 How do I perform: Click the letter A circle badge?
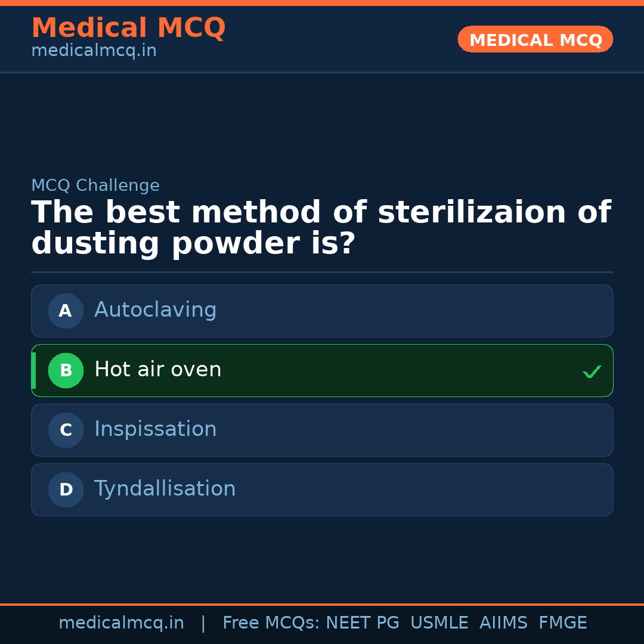tap(66, 311)
